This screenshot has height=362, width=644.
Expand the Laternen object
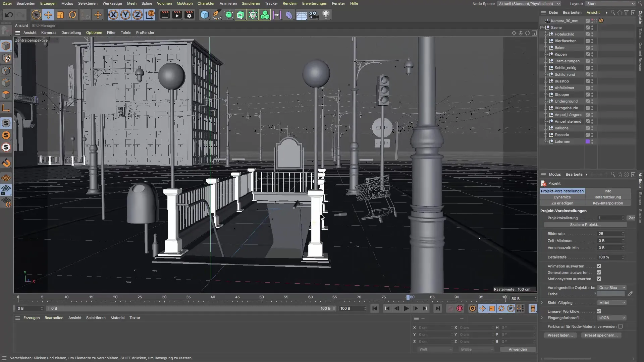pyautogui.click(x=546, y=141)
